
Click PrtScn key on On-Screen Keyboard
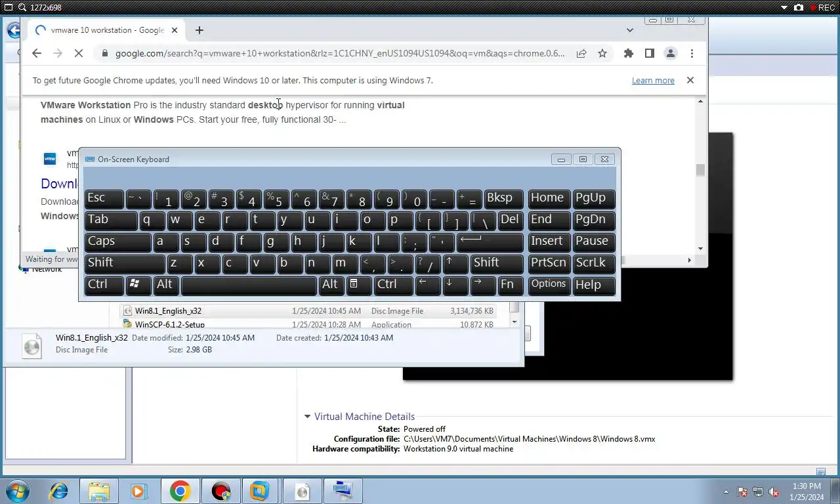click(x=549, y=264)
